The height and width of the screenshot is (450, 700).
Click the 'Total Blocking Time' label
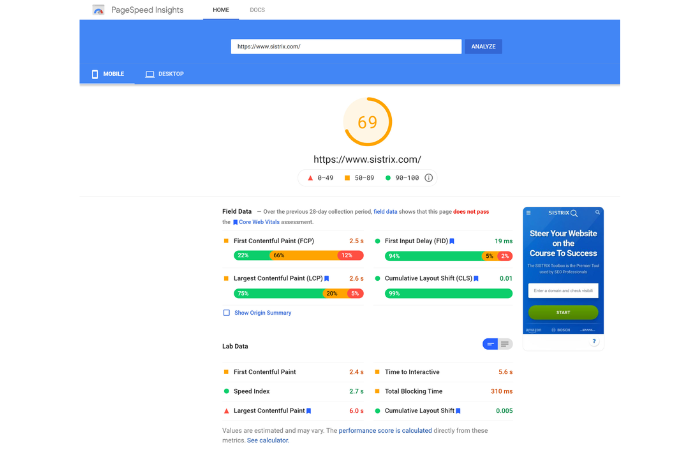(x=413, y=391)
